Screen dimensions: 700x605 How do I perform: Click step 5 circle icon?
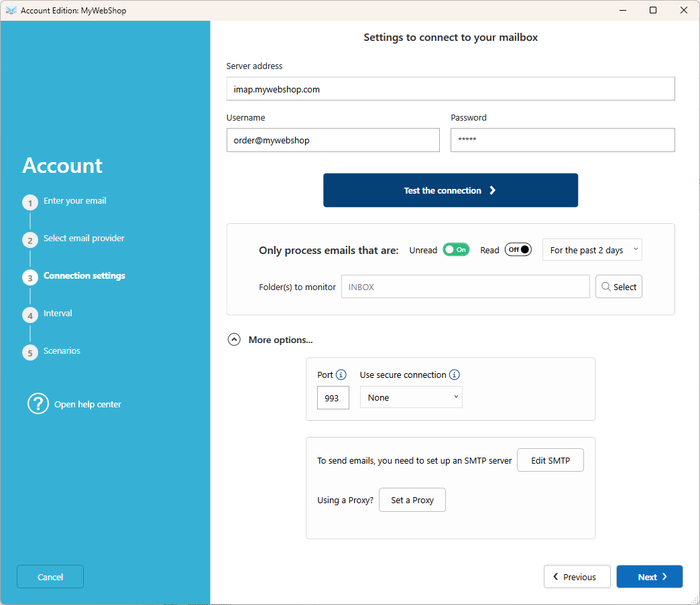30,353
